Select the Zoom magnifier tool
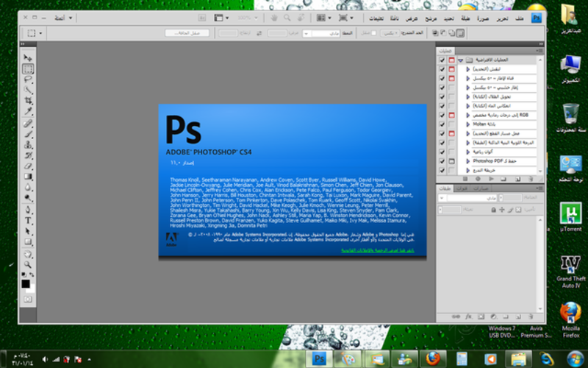 pos(28,263)
